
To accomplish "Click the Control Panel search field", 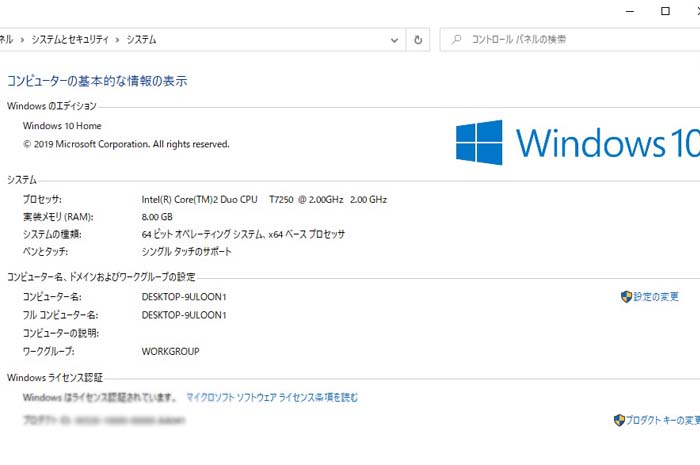I will [570, 40].
